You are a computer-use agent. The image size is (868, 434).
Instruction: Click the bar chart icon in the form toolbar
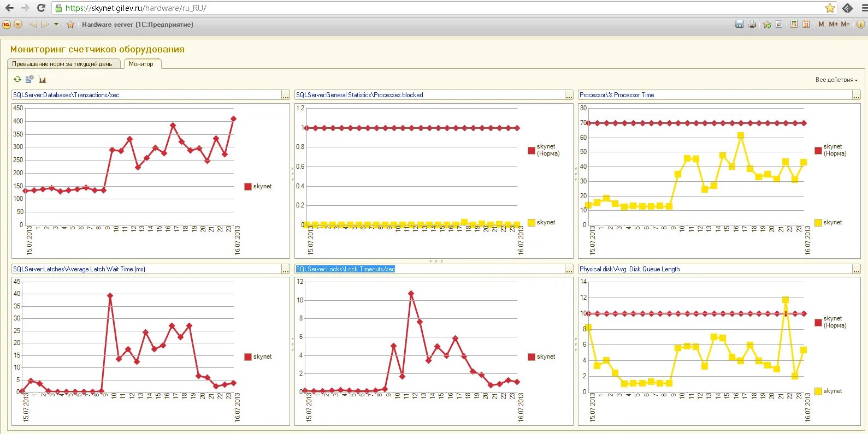42,79
